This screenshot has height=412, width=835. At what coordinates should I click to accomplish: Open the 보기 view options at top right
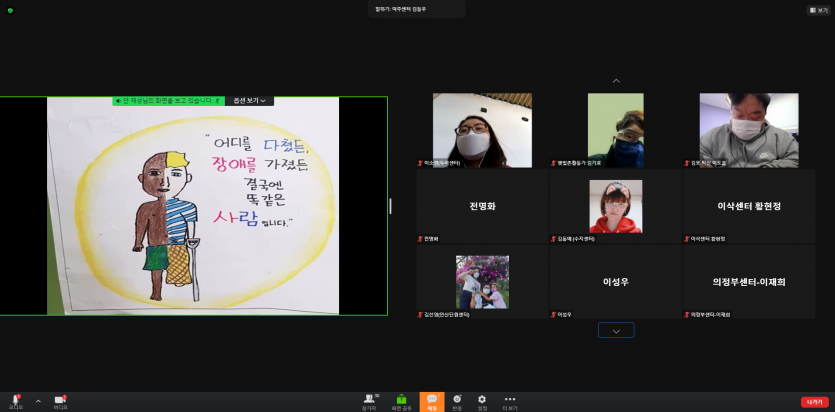click(x=818, y=10)
